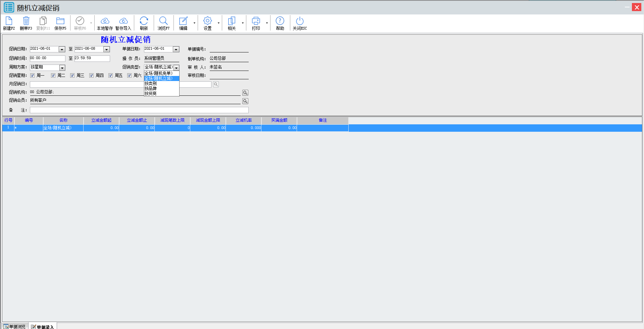Screen dimensions: 644x329
Task: Open the 单据日期 date dropdown arrow
Action: coord(176,50)
